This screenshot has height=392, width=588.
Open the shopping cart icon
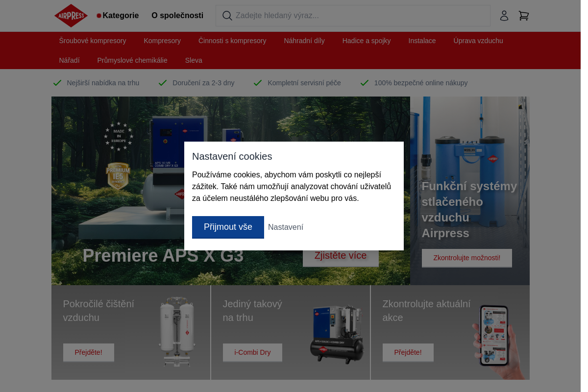pyautogui.click(x=524, y=16)
